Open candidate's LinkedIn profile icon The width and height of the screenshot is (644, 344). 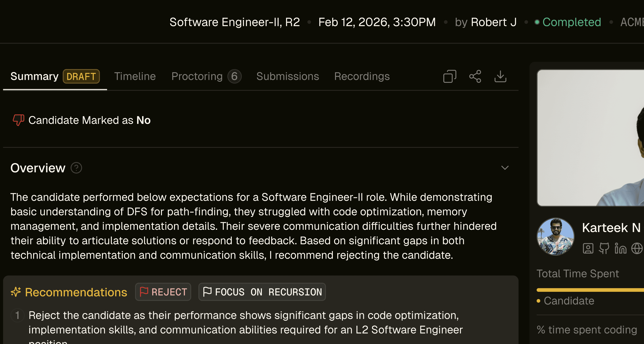pyautogui.click(x=621, y=248)
